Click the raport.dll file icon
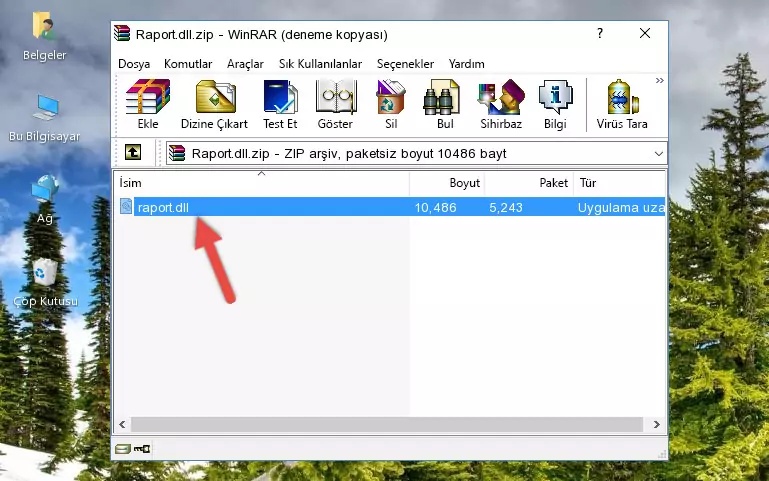The image size is (769, 481). [126, 206]
